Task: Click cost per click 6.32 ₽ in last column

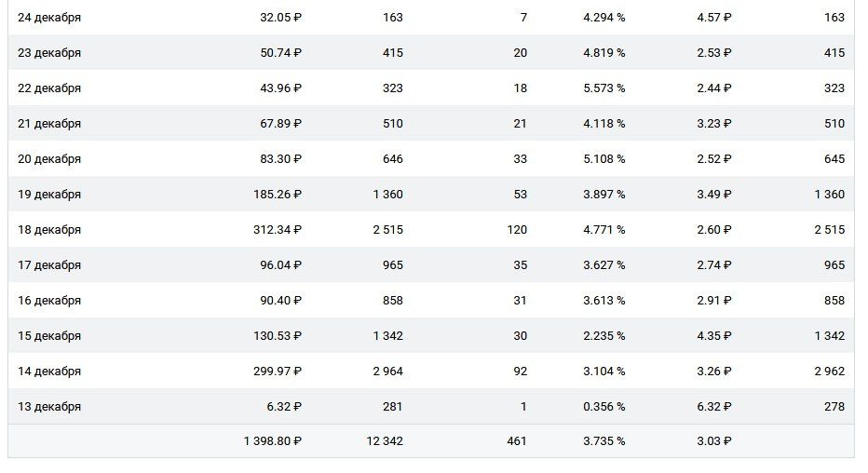Action: [714, 407]
